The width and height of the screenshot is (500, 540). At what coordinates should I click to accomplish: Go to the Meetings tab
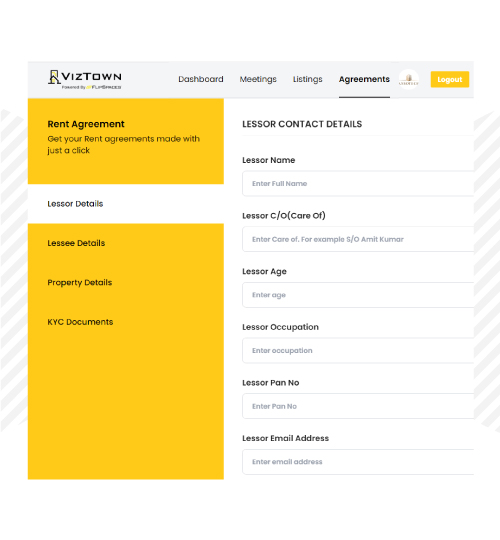(x=258, y=79)
